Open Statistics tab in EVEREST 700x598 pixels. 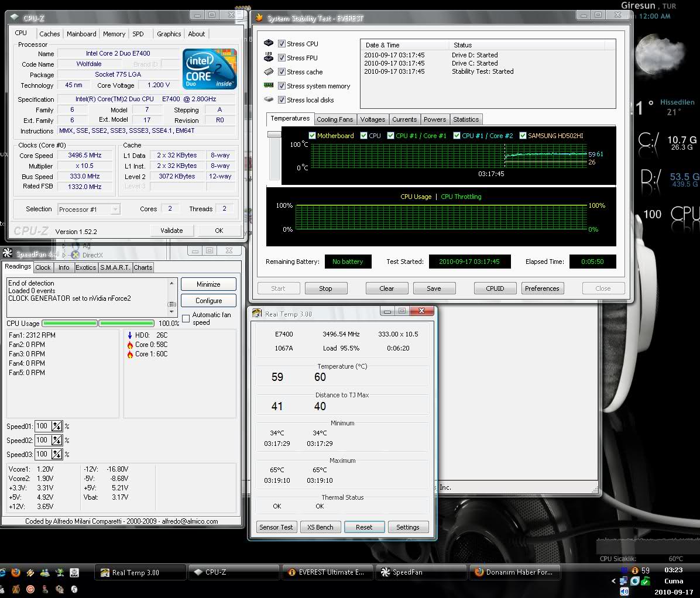pos(466,119)
